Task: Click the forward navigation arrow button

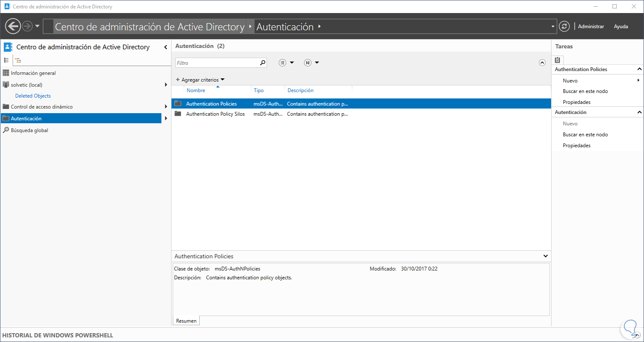Action: click(x=27, y=27)
